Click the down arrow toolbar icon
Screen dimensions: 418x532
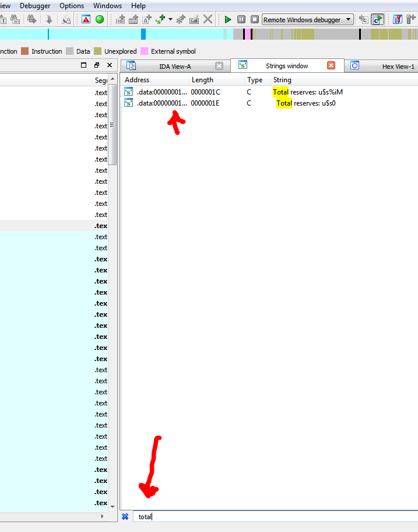point(50,19)
